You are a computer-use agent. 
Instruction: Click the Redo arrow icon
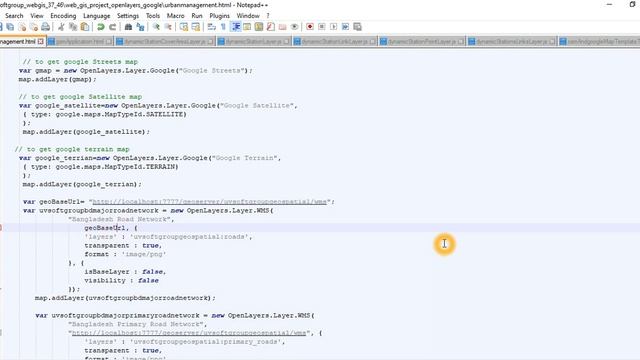(x=112, y=27)
